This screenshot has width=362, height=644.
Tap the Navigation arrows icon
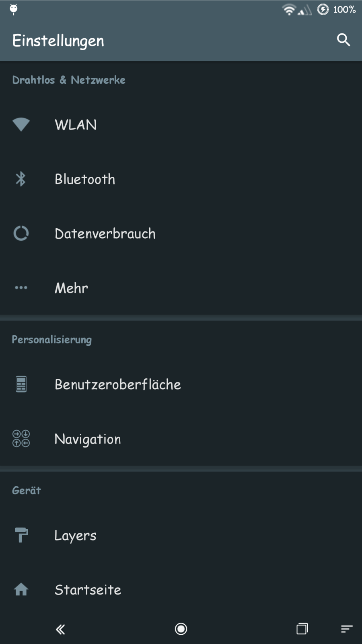pos(21,439)
